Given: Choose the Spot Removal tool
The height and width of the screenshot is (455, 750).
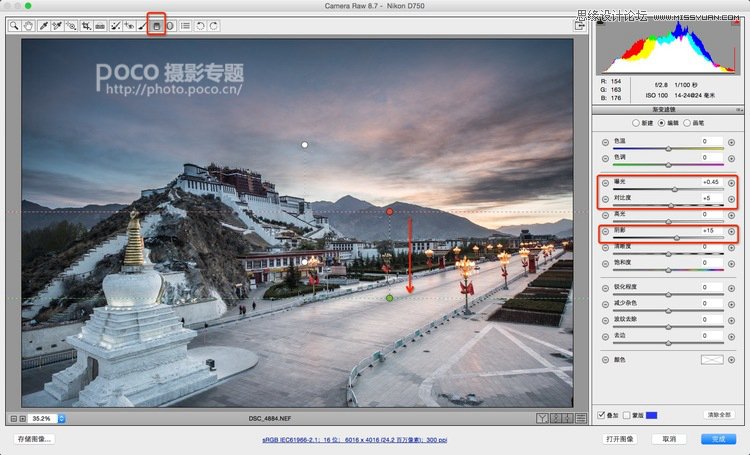Looking at the screenshot, I should tap(115, 26).
